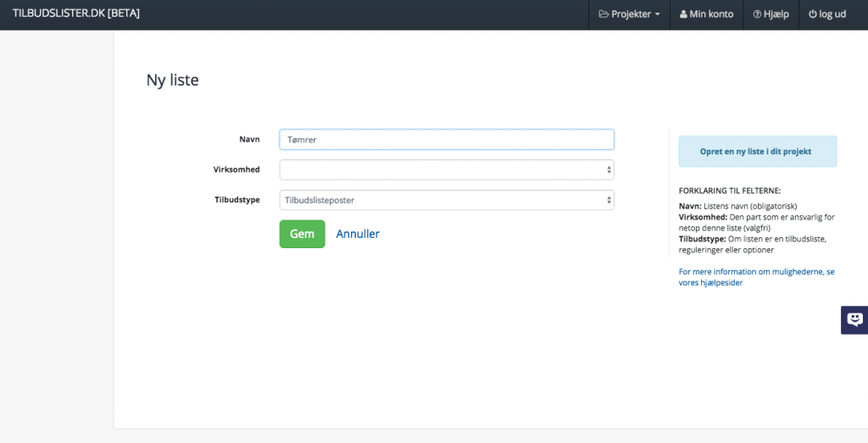This screenshot has height=443, width=868.
Task: Open the Virksomhed dropdown
Action: (x=447, y=169)
